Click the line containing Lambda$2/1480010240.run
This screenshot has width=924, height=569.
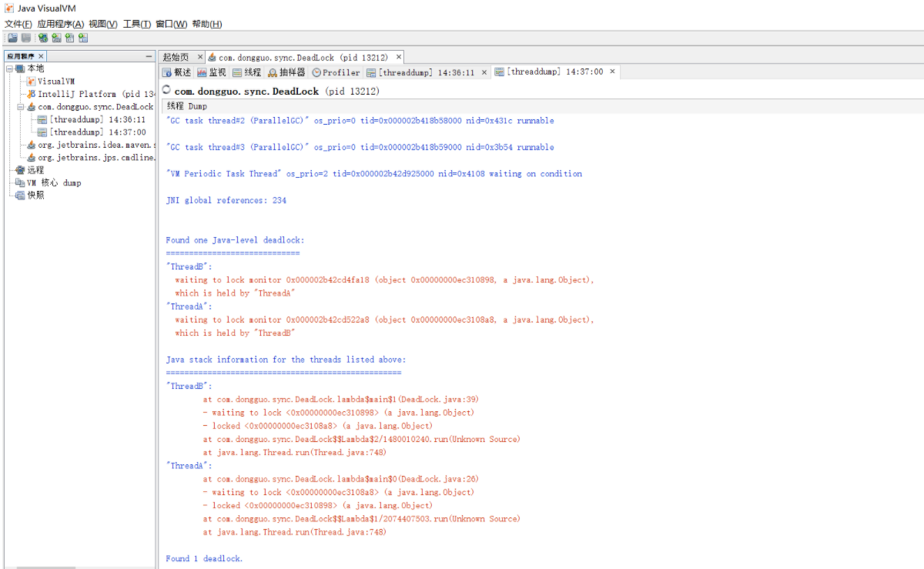[361, 439]
